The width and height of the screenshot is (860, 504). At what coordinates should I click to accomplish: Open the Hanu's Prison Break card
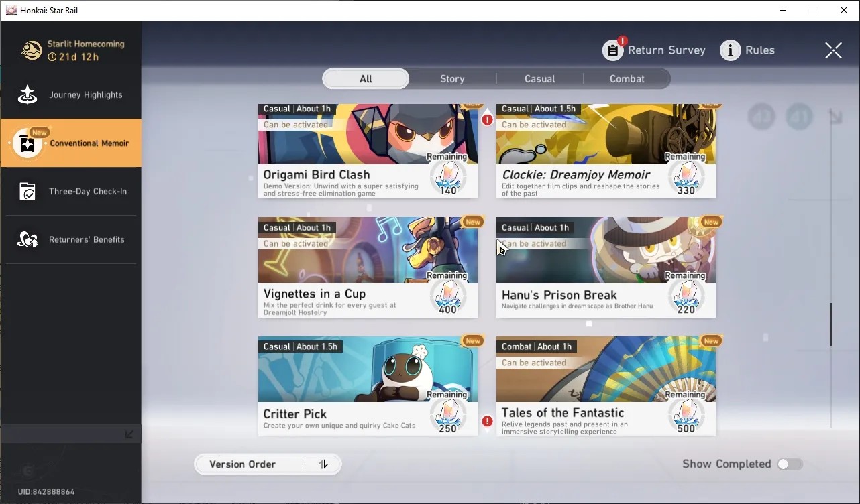[x=606, y=267]
